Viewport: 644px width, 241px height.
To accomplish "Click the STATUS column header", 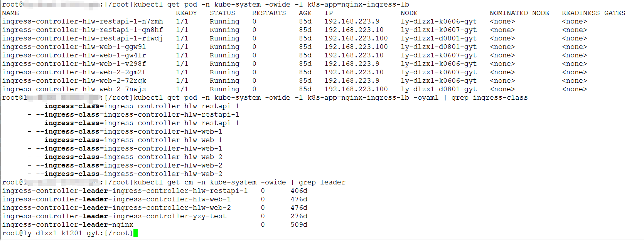I will point(222,13).
